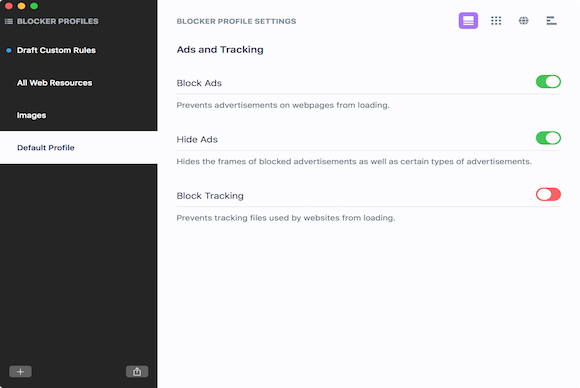Click the yellow minimize window button
Viewport: 580px width, 388px height.
click(21, 6)
